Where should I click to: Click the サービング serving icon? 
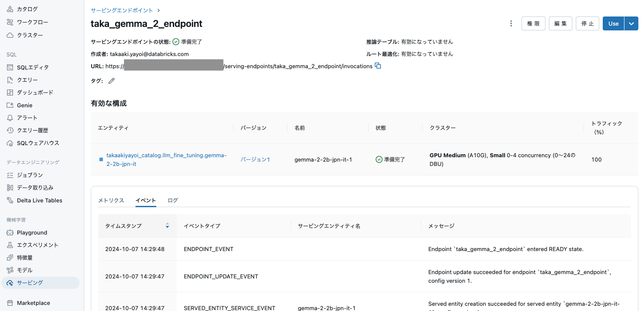10,283
